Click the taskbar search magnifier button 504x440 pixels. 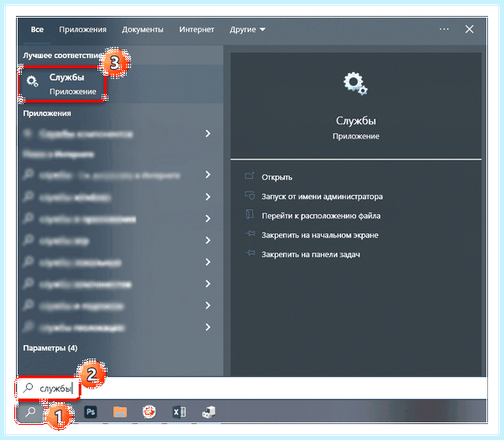[x=30, y=411]
